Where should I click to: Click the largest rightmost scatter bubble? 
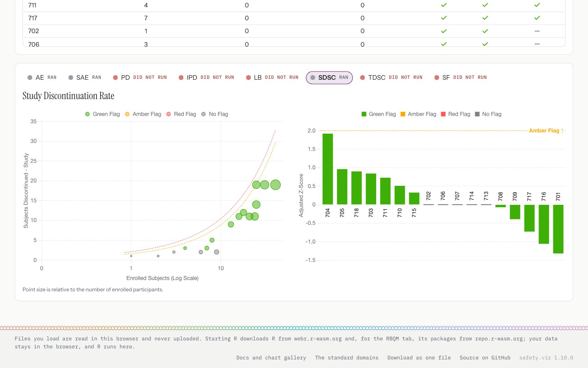click(x=276, y=185)
